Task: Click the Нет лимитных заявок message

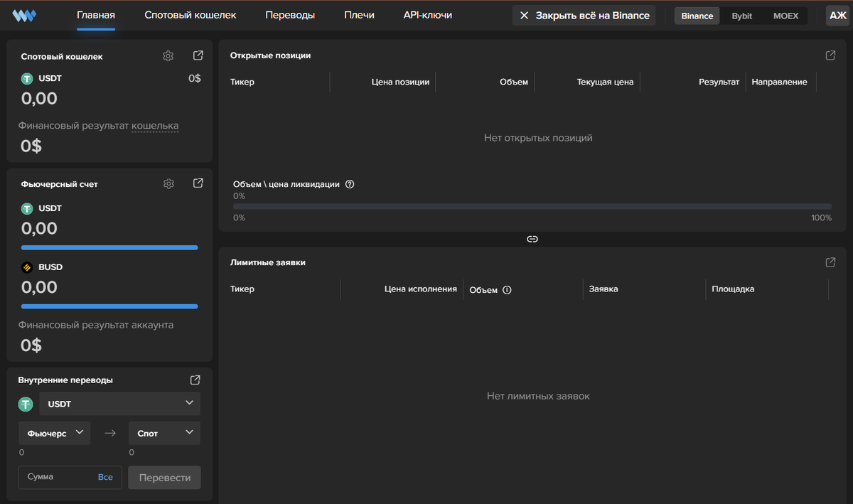Action: (x=538, y=396)
